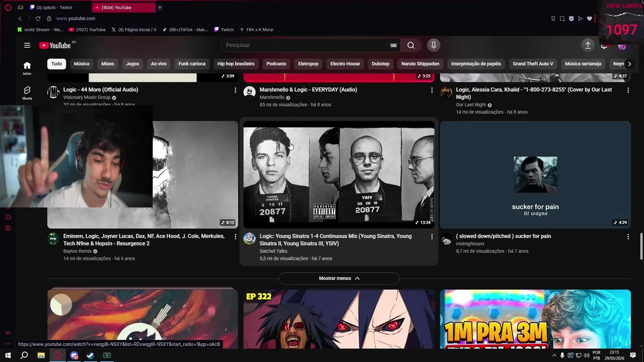Viewport: 644px width, 362px height.
Task: Start voice search with the microphone
Action: 434,45
